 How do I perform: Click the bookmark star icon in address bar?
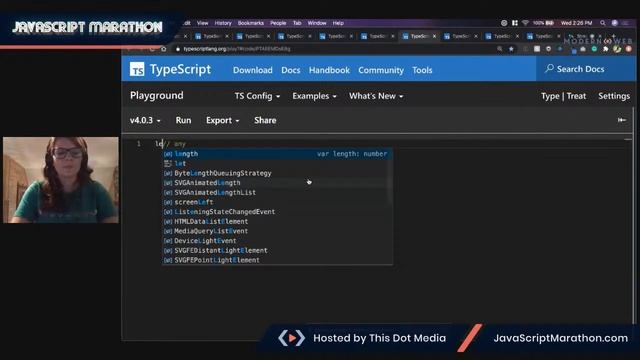coord(511,49)
